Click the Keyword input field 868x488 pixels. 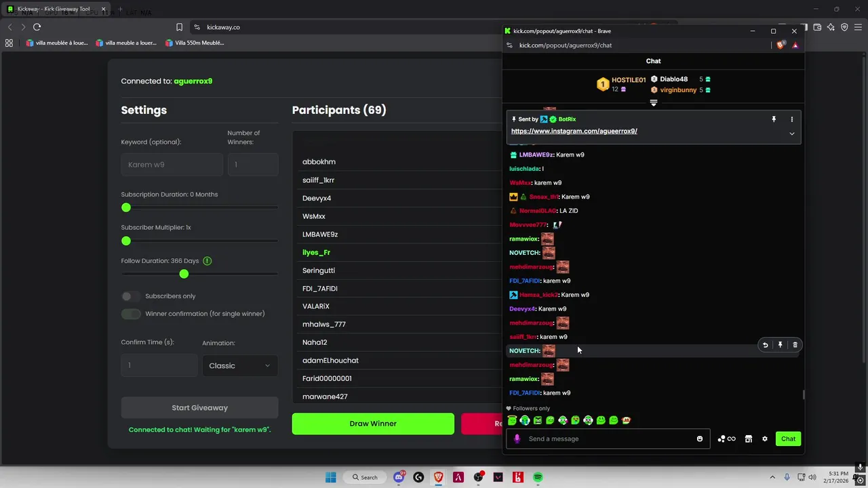[172, 165]
